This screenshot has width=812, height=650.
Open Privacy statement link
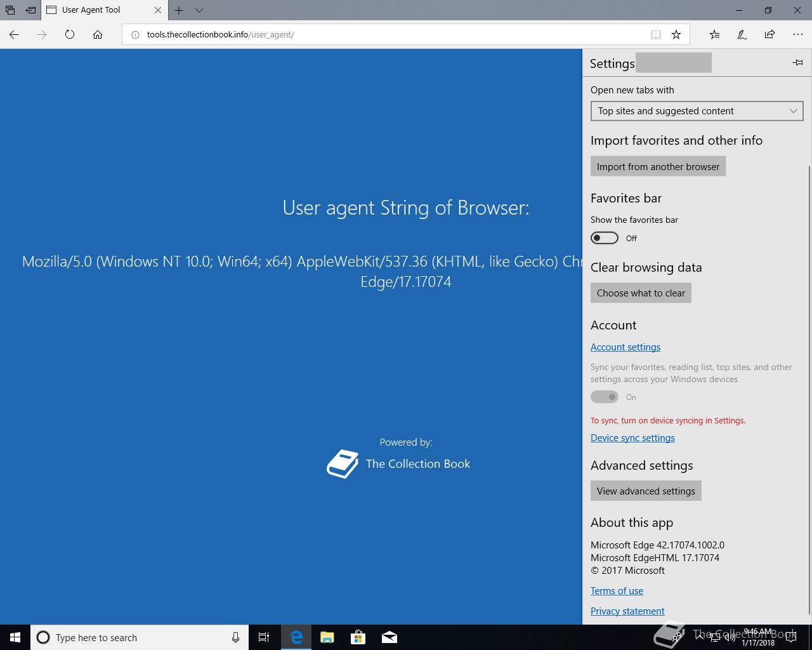click(x=627, y=611)
